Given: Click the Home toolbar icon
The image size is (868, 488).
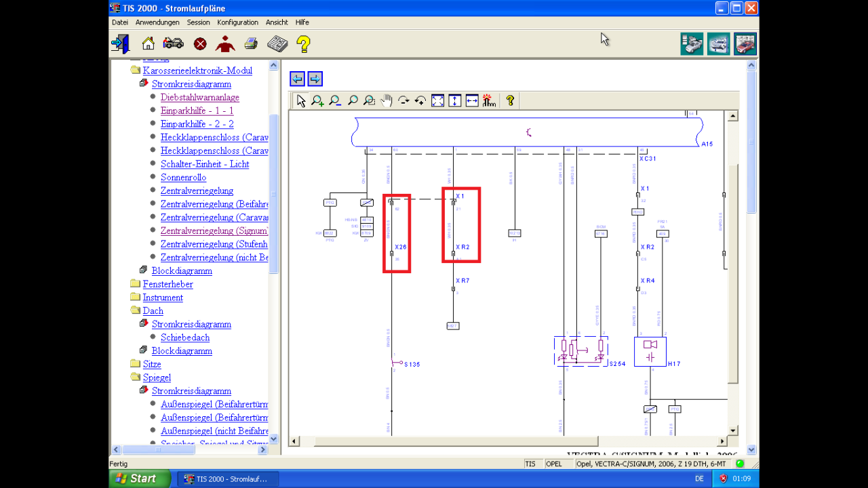Looking at the screenshot, I should pyautogui.click(x=147, y=43).
